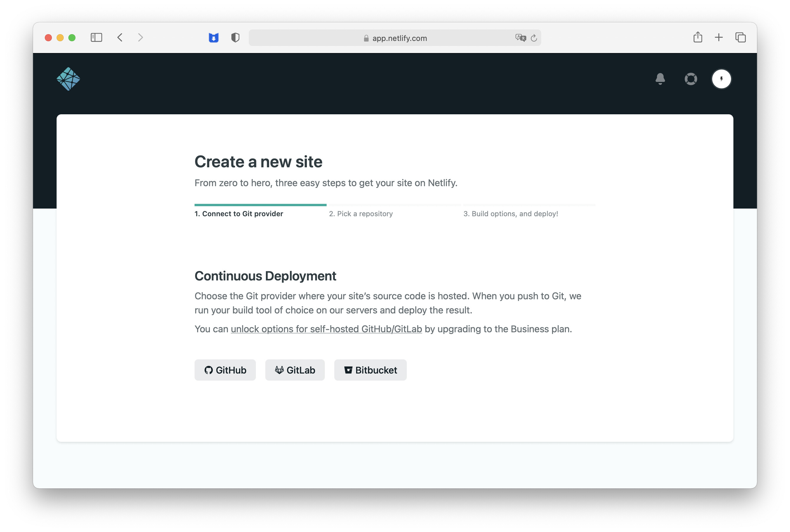Image resolution: width=790 pixels, height=532 pixels.
Task: Connect with the GitHub provider
Action: (225, 370)
